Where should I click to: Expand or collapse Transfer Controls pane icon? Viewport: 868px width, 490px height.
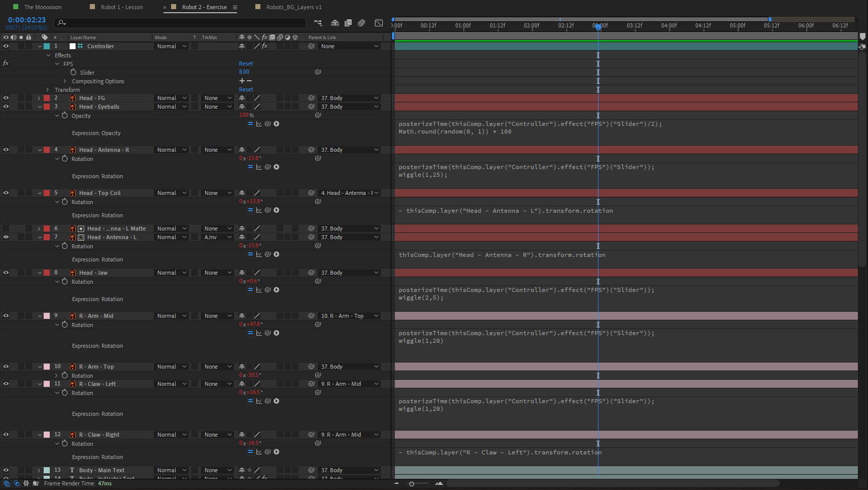(x=17, y=483)
